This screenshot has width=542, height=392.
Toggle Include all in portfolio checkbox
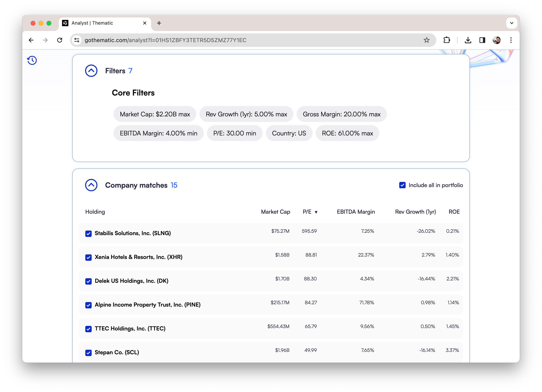pyautogui.click(x=402, y=185)
